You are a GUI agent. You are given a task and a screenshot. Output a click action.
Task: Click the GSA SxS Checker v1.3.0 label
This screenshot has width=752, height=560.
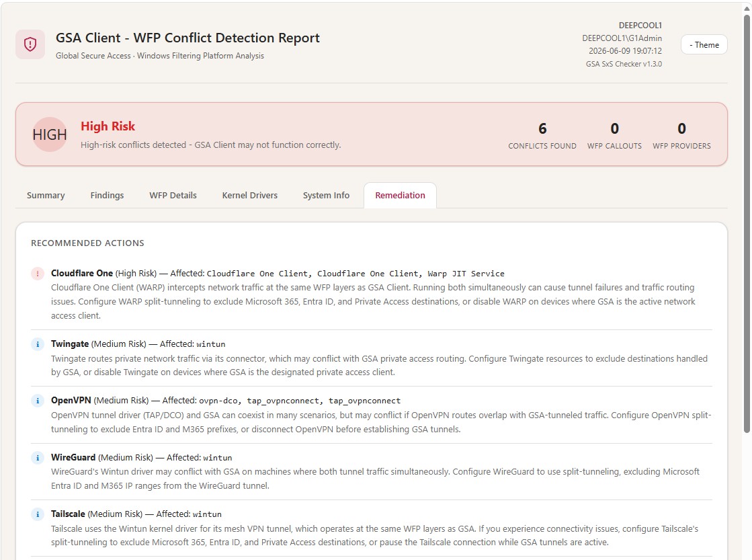(x=624, y=64)
